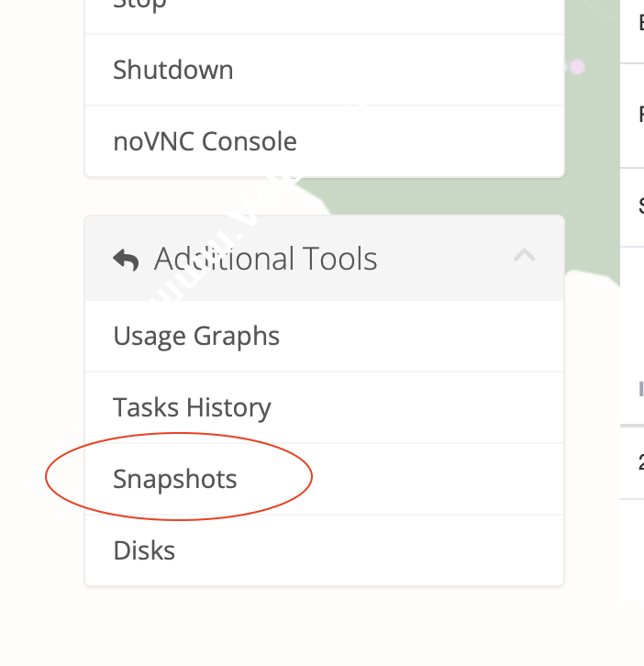Click the Additional Tools panel title text
644x666 pixels.
265,259
